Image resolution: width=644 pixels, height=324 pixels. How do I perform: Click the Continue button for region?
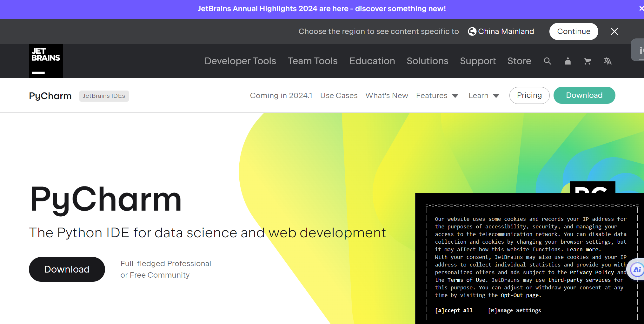pyautogui.click(x=574, y=31)
